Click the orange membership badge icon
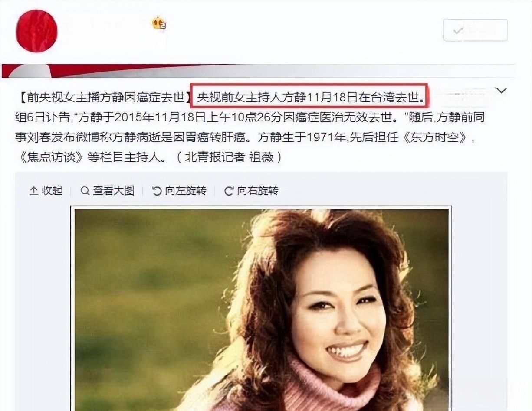 (159, 23)
